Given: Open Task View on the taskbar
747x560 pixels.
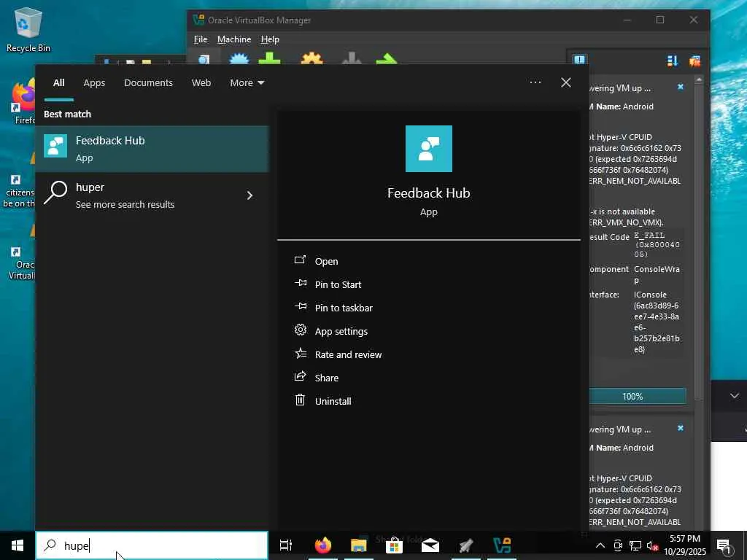Looking at the screenshot, I should [286, 545].
